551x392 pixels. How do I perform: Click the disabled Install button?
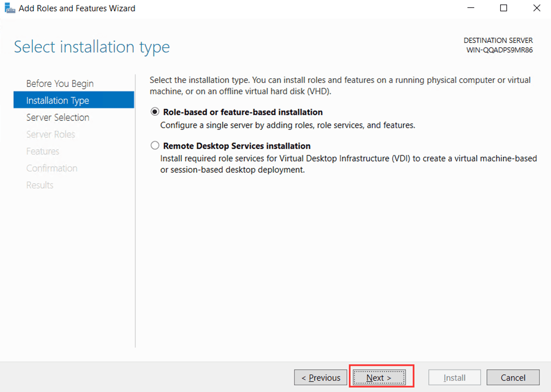[x=454, y=377]
